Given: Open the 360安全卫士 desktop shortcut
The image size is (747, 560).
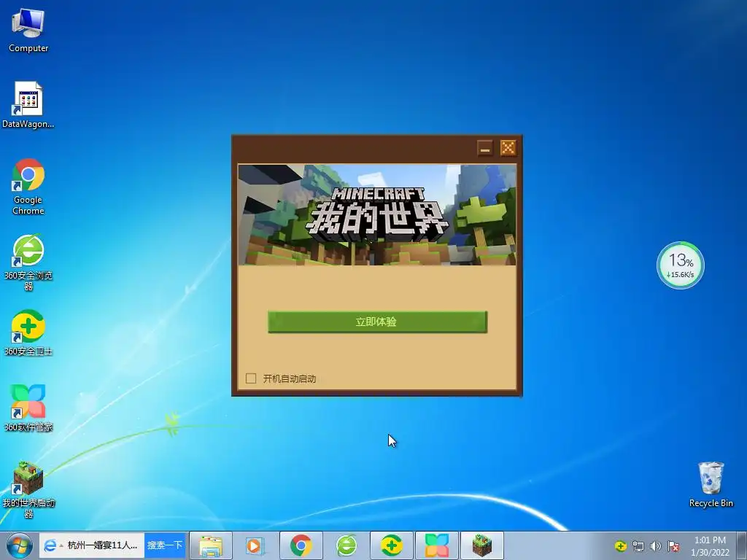Looking at the screenshot, I should 28,332.
